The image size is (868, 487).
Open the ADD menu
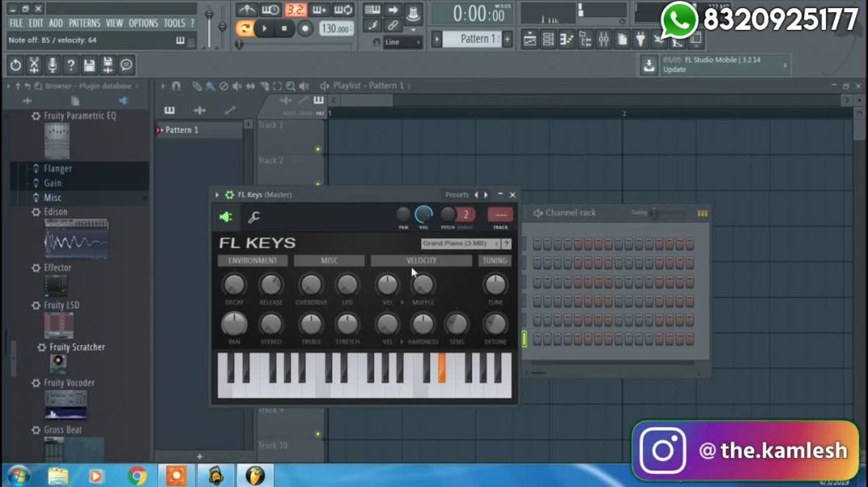click(x=56, y=23)
